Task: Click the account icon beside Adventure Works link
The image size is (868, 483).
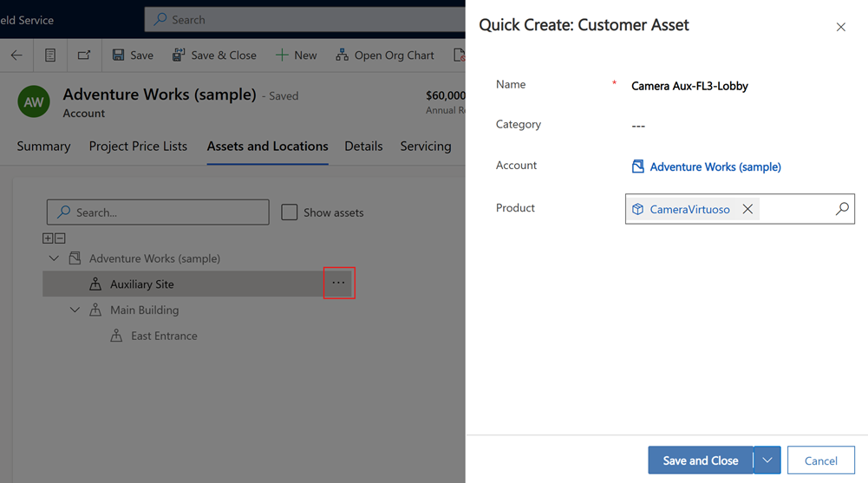Action: pos(637,166)
